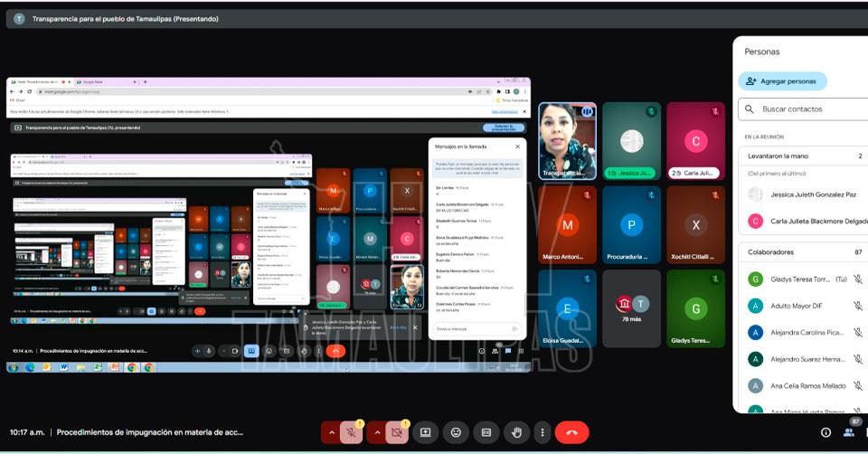Image resolution: width=868 pixels, height=454 pixels.
Task: Open video settings arrow beside camera
Action: click(x=376, y=432)
